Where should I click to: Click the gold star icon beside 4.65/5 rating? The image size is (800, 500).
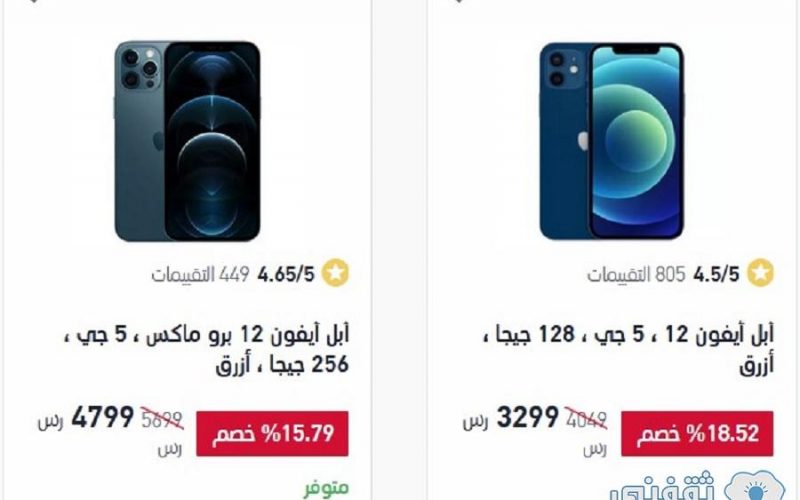pyautogui.click(x=335, y=273)
